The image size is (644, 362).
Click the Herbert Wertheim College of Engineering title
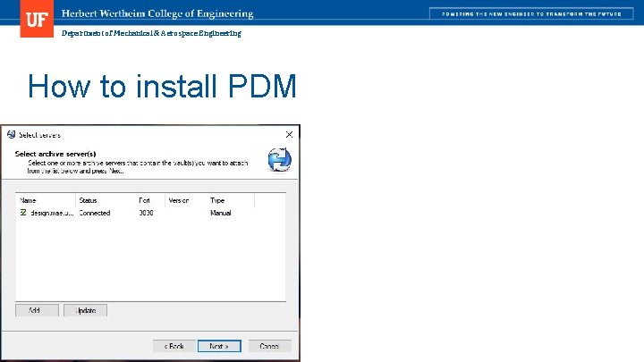tap(157, 13)
